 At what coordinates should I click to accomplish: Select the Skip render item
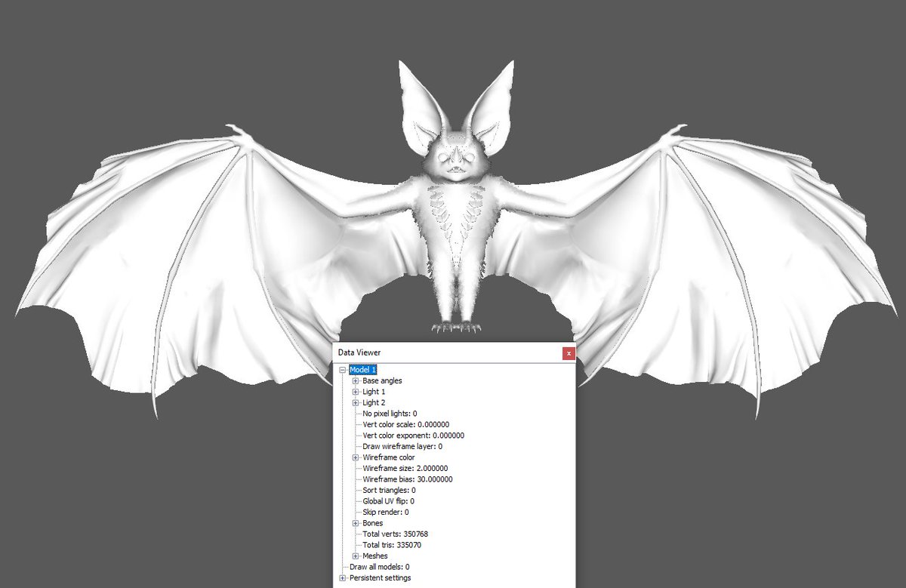point(384,513)
